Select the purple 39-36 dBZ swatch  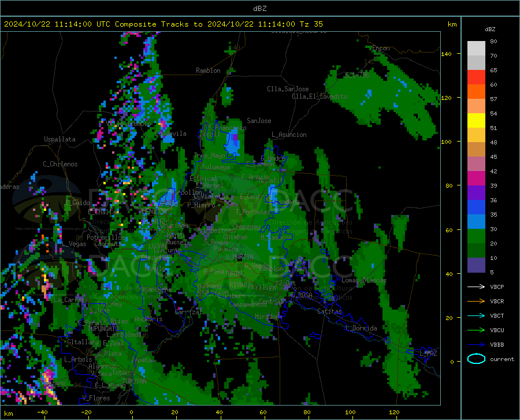(476, 193)
